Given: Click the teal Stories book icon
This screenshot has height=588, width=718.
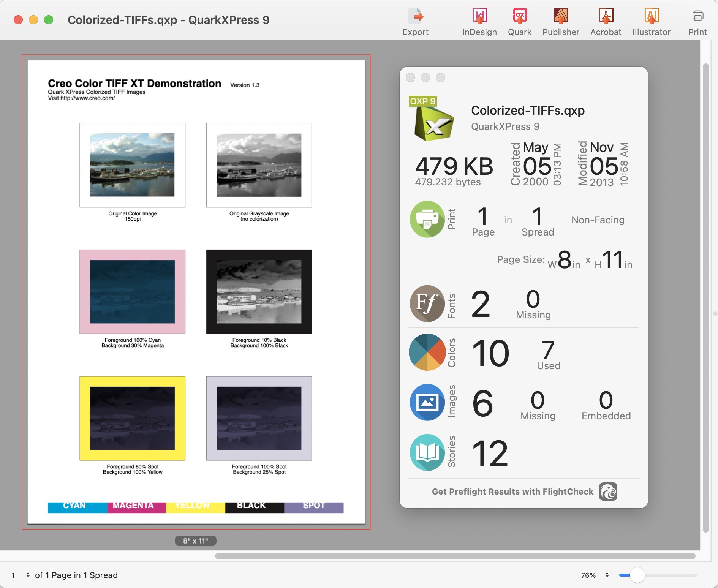Looking at the screenshot, I should pyautogui.click(x=427, y=452).
